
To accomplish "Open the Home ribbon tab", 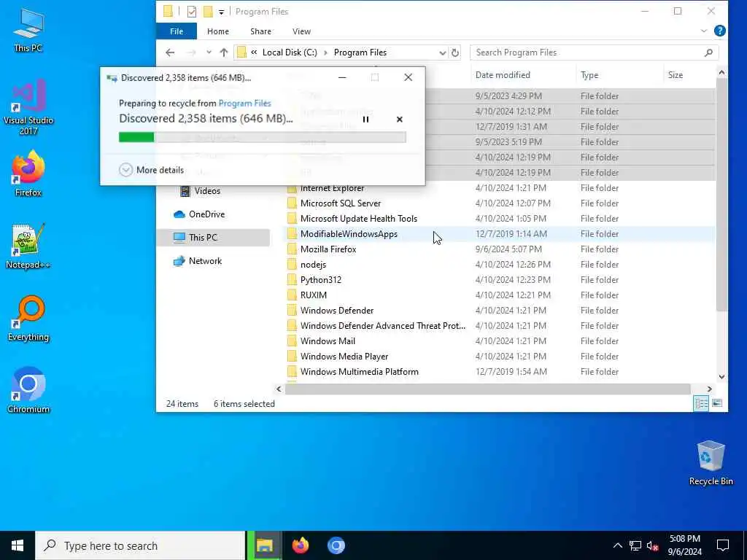I will [217, 31].
